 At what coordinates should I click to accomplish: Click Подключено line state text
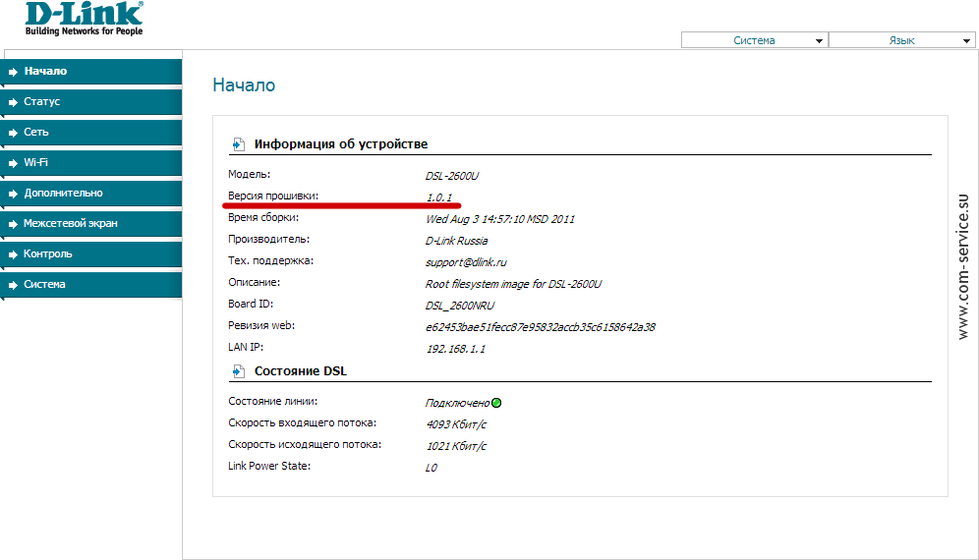458,404
